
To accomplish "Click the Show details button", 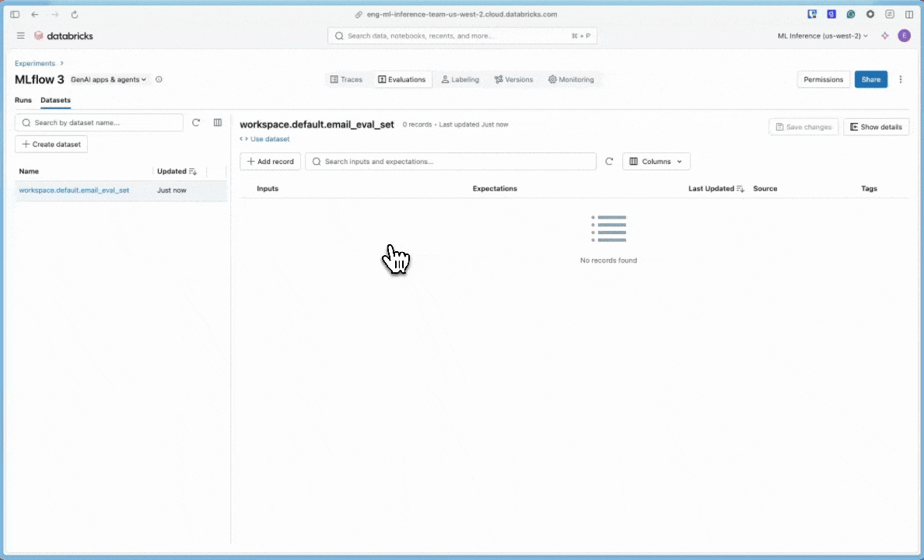I will (x=877, y=127).
